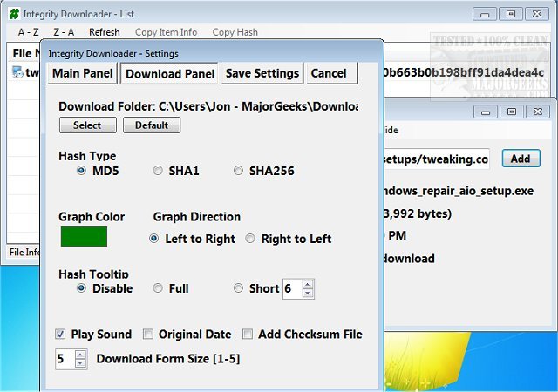The height and width of the screenshot is (392, 558).
Task: Switch to the Main Panel tab
Action: pos(82,73)
